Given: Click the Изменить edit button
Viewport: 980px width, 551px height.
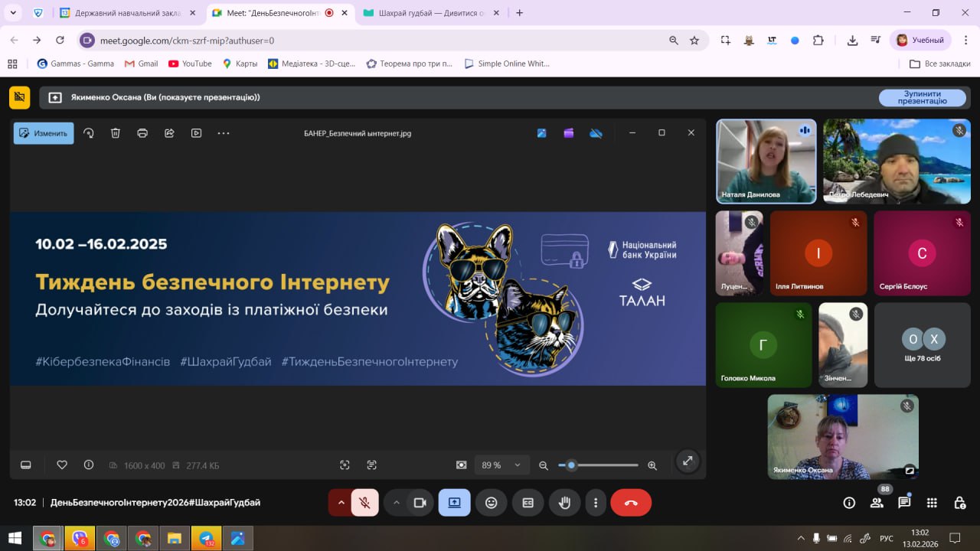Looking at the screenshot, I should click(x=44, y=133).
